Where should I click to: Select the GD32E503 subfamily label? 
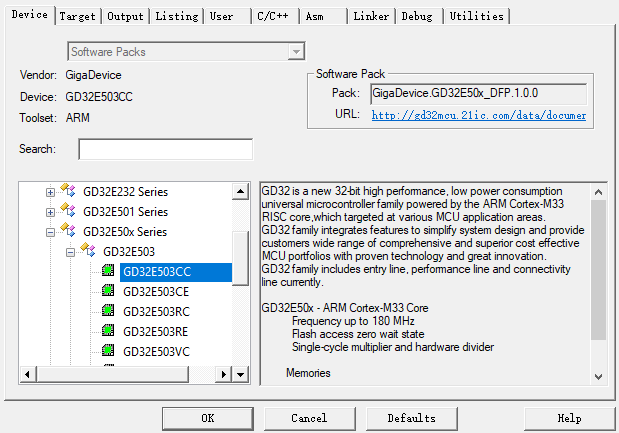tap(129, 252)
